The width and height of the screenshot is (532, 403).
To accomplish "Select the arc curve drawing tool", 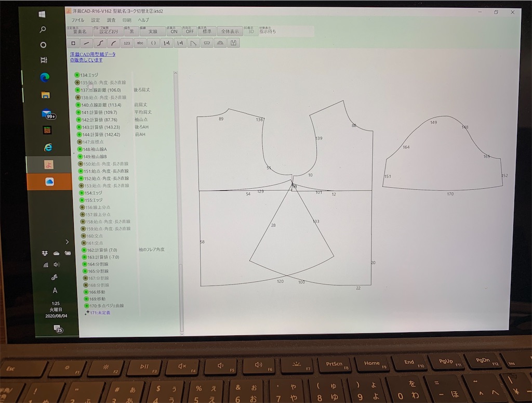I will pos(113,43).
